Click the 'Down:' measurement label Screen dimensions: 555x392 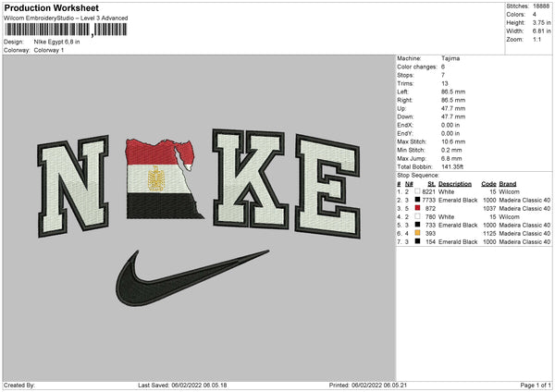tap(405, 116)
